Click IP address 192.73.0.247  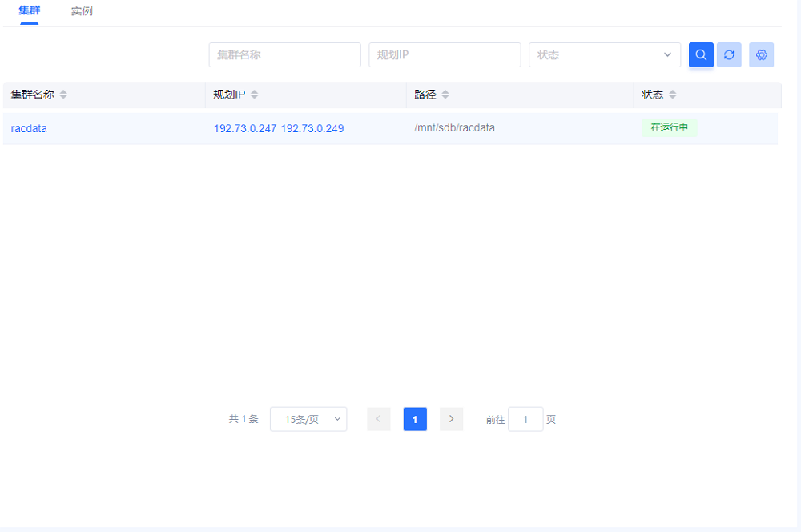pos(245,128)
